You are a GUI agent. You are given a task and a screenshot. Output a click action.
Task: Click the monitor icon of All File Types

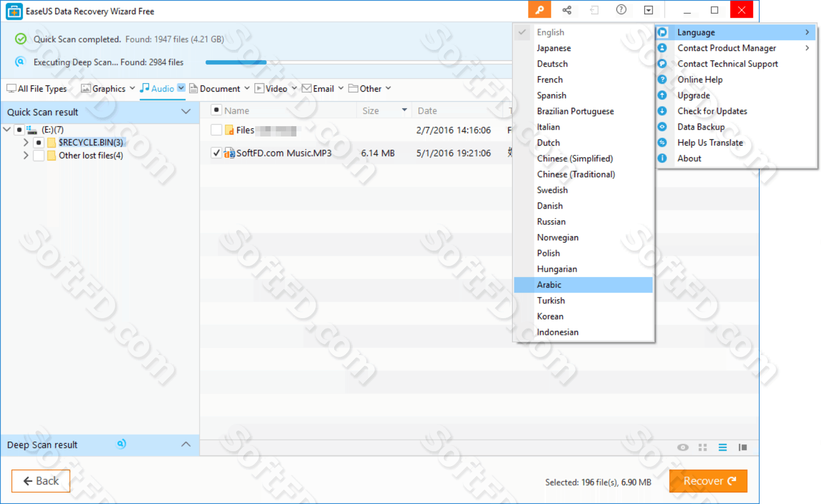[11, 88]
